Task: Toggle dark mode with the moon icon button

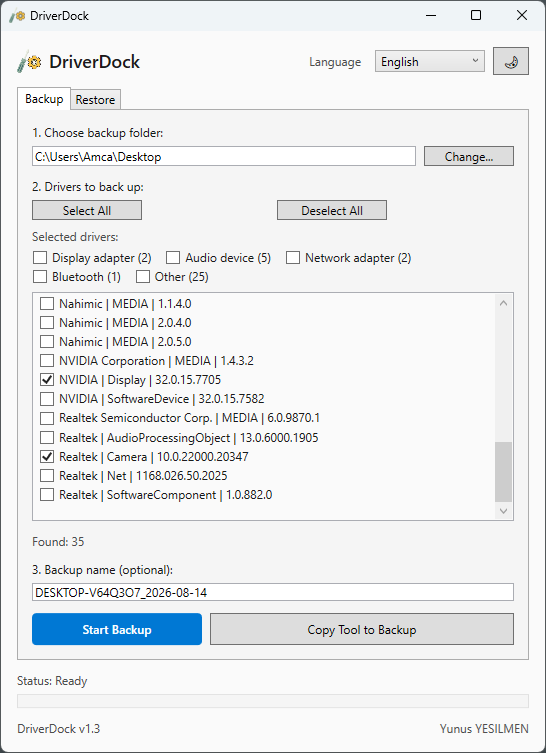Action: coord(511,61)
